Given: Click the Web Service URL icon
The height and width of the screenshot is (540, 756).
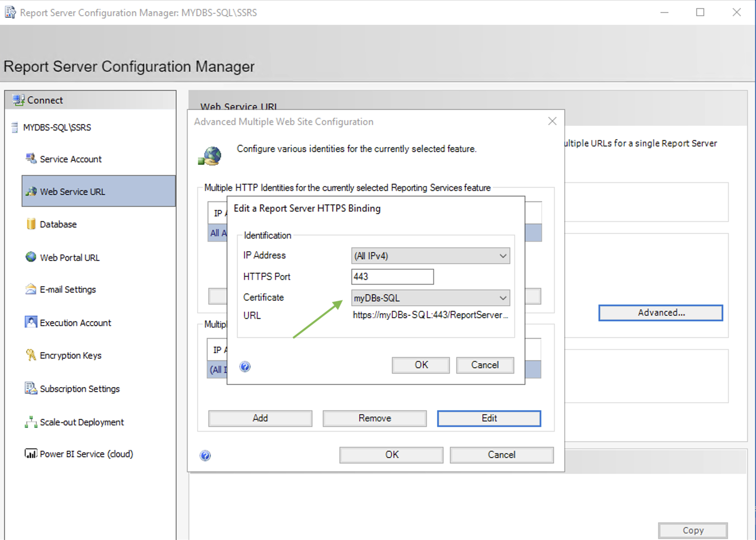Looking at the screenshot, I should 31,191.
